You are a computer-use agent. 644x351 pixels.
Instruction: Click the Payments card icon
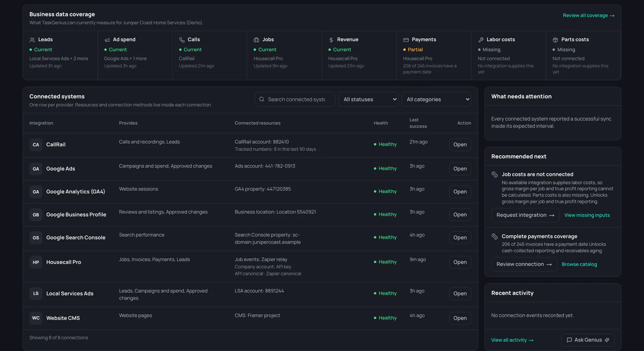406,40
